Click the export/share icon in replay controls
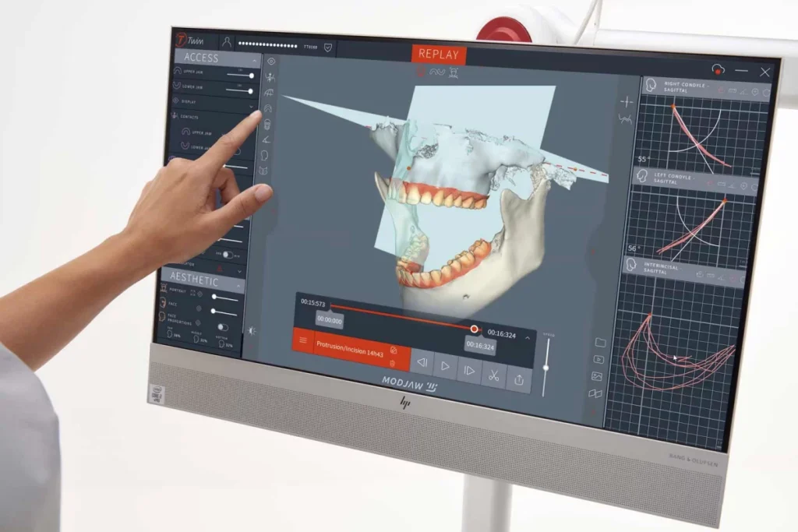 pyautogui.click(x=519, y=379)
